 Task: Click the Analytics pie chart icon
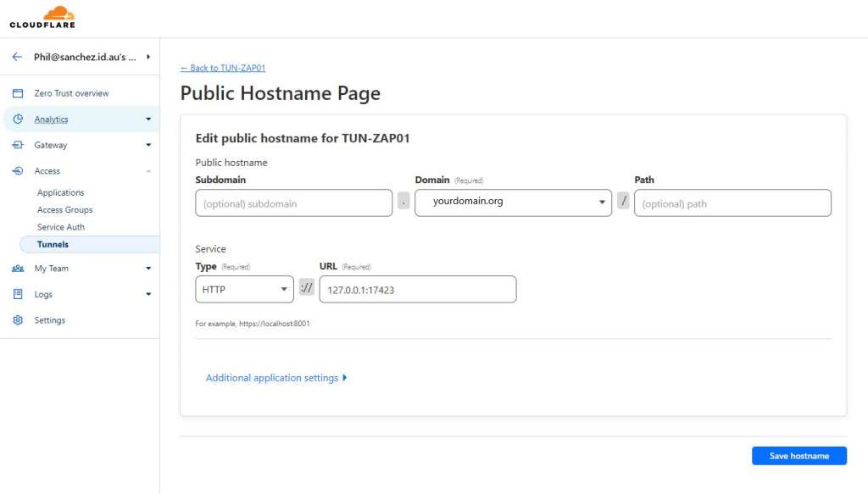18,119
